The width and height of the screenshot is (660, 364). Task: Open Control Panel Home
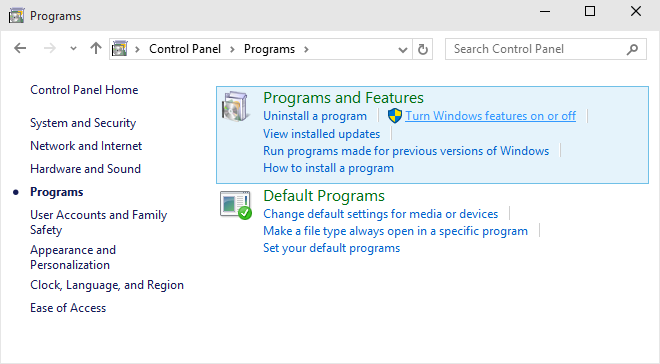pos(84,90)
